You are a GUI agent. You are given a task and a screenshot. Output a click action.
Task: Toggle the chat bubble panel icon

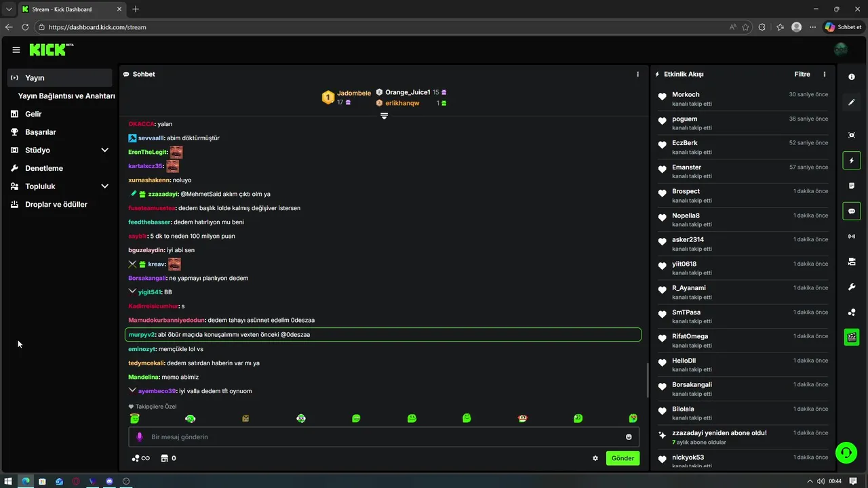(x=852, y=211)
